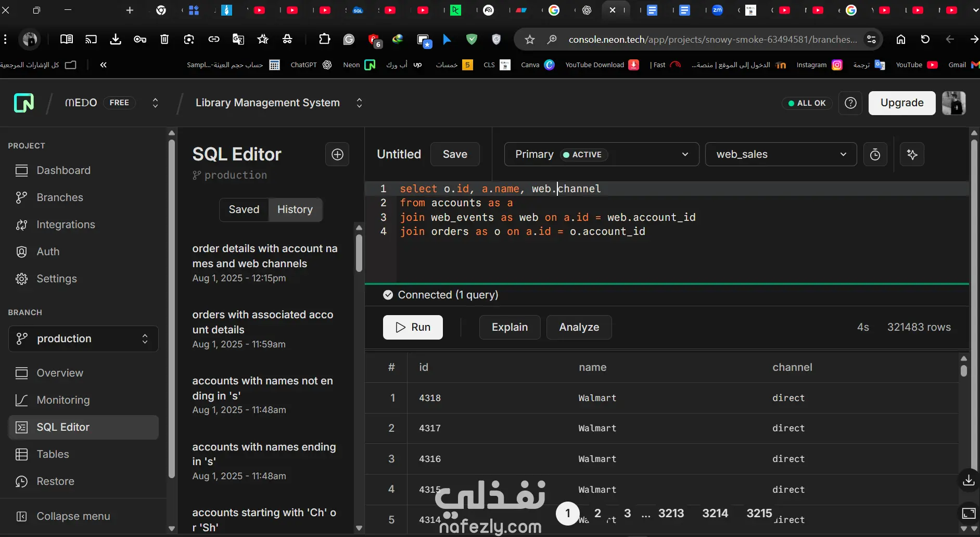Go to browser home page
Image resolution: width=980 pixels, height=537 pixels.
coord(901,40)
